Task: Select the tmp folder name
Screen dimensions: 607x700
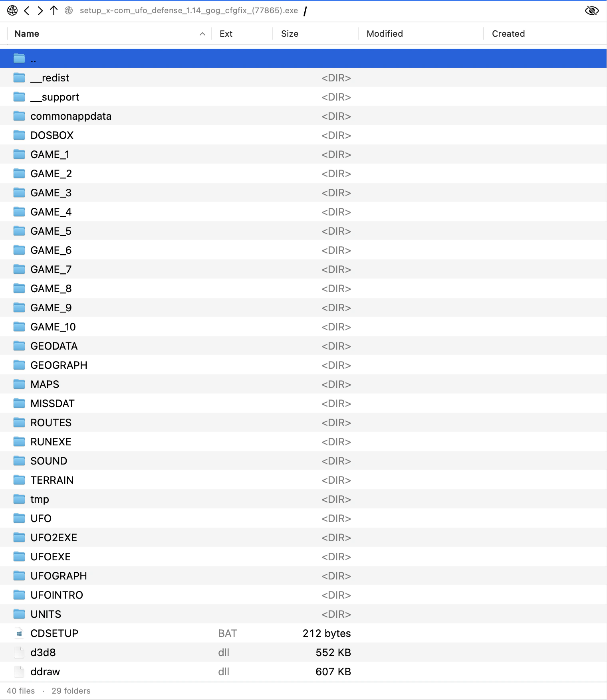Action: click(40, 499)
